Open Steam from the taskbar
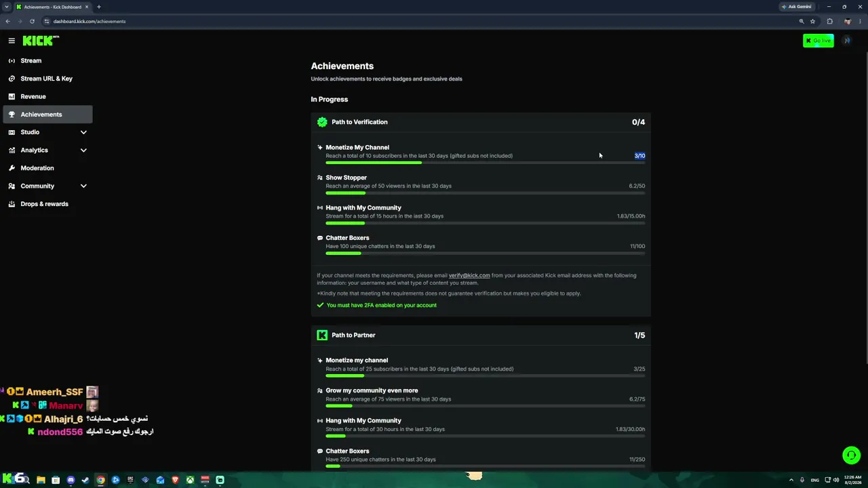 tap(85, 480)
